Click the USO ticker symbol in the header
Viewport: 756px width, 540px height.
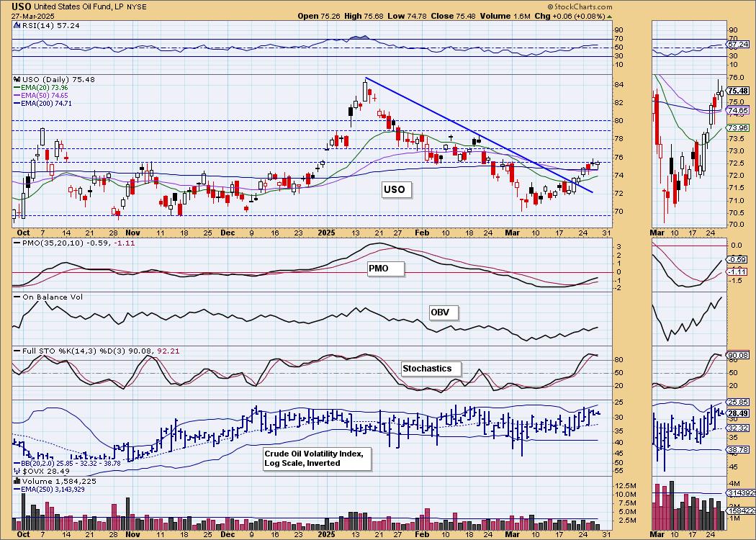click(22, 6)
